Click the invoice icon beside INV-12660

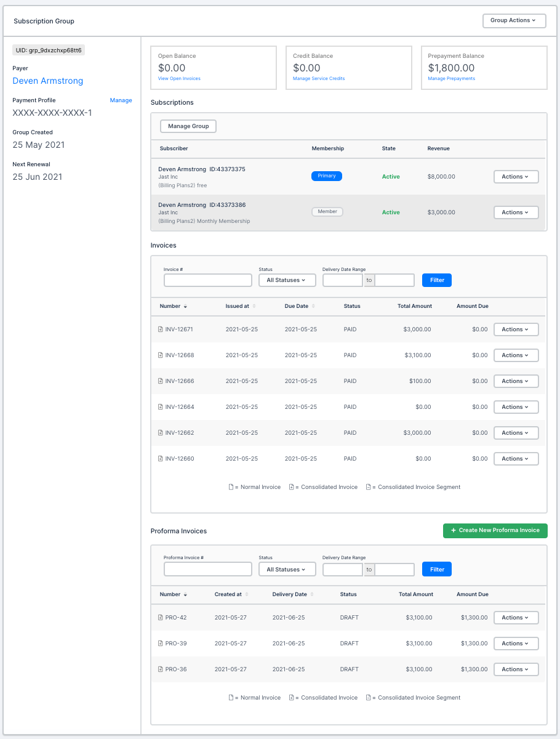click(x=161, y=459)
